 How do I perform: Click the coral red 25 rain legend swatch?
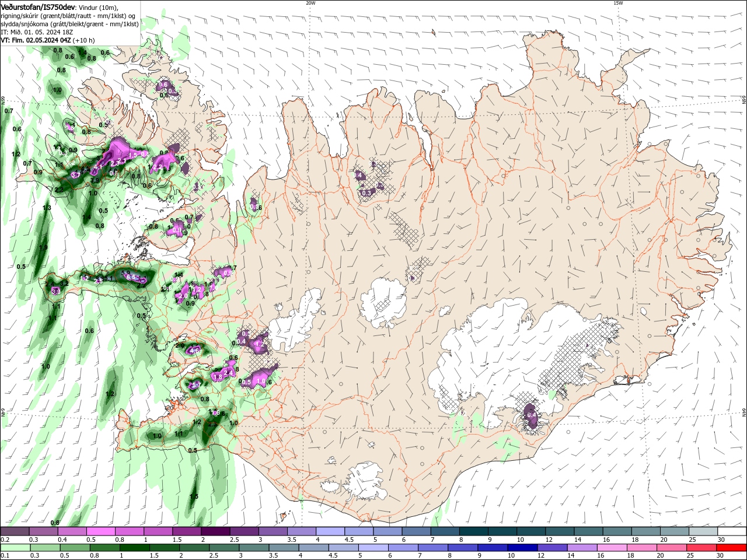[701, 548]
